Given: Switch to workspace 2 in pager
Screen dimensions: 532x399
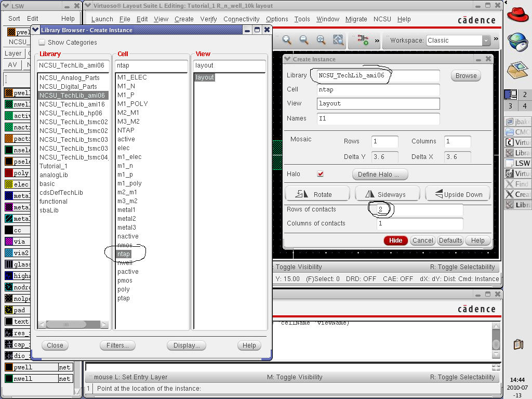Looking at the screenshot, I should pos(525,95).
